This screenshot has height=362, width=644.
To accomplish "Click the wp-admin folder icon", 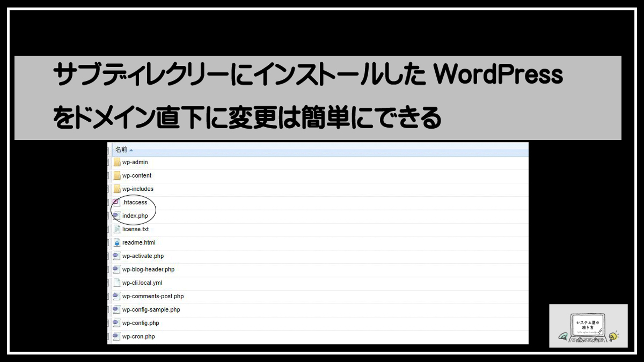I will click(117, 162).
